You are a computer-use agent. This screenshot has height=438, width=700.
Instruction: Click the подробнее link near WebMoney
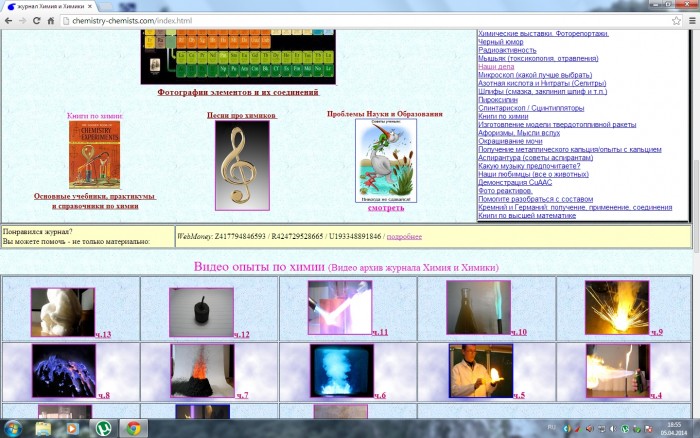coord(404,236)
